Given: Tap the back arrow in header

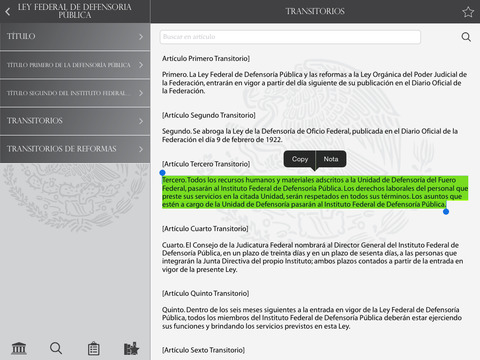Looking at the screenshot, I should click(x=8, y=12).
